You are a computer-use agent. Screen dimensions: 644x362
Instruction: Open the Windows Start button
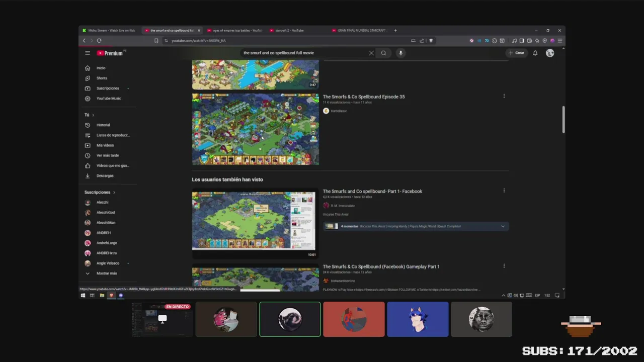click(83, 295)
